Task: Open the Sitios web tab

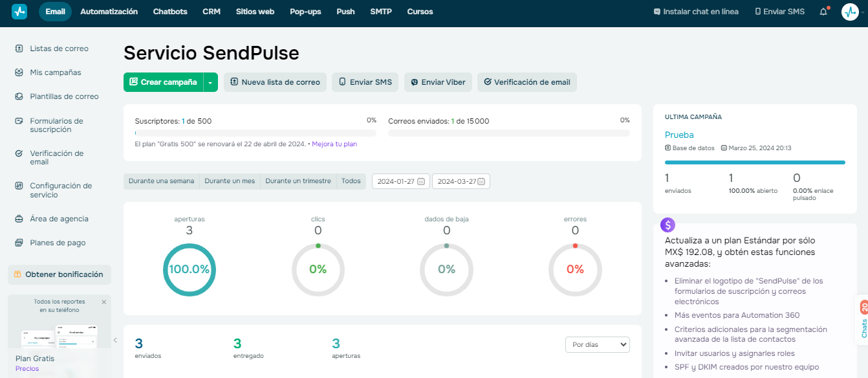Action: tap(255, 12)
